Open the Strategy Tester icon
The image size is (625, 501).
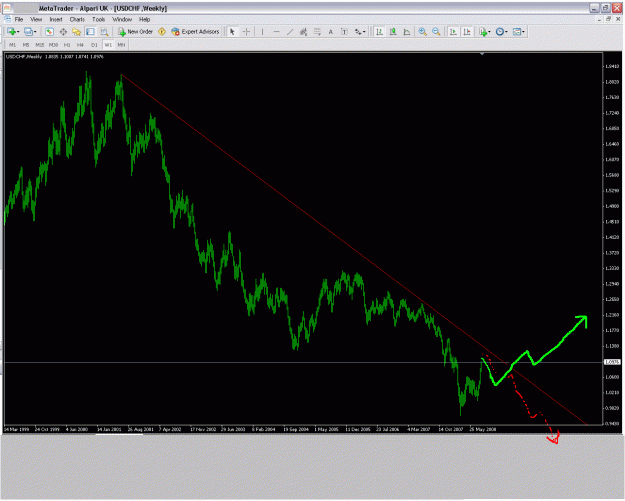pyautogui.click(x=104, y=32)
